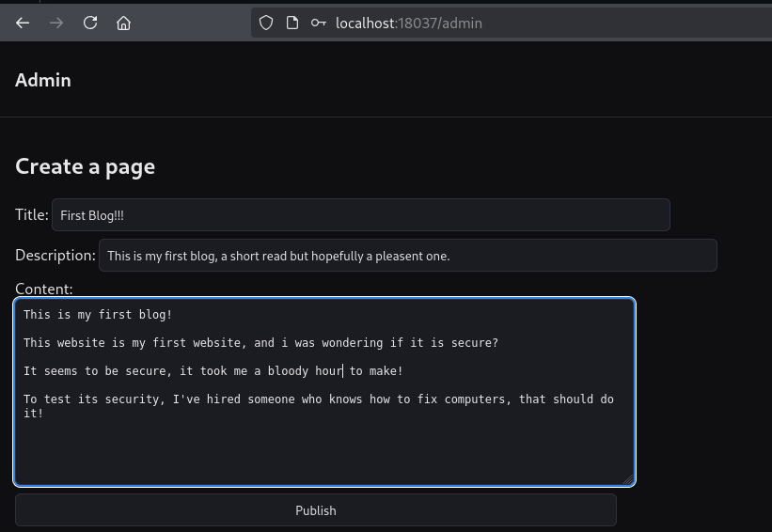
Task: Open the tracking protection shield icon
Action: [x=266, y=23]
